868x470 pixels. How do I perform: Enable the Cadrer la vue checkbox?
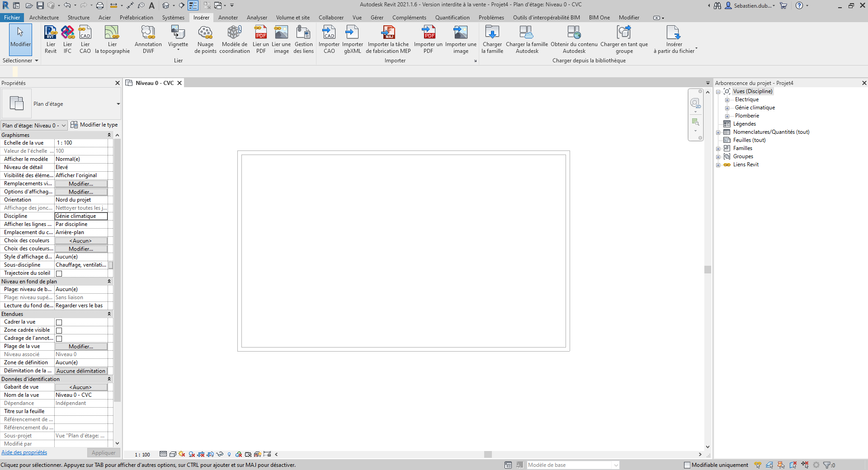tap(59, 322)
